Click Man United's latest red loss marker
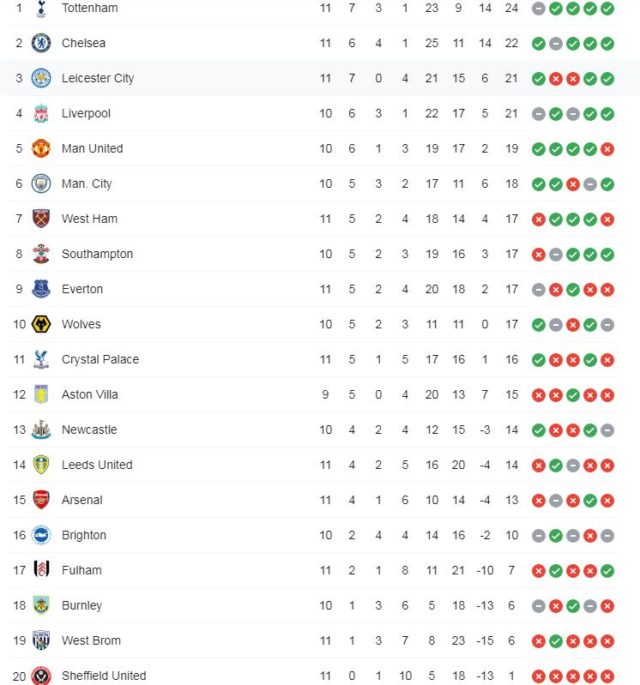This screenshot has height=685, width=640. (x=607, y=149)
